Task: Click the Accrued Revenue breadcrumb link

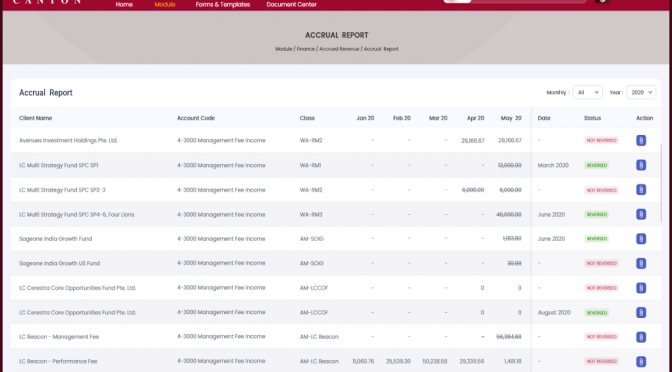Action: point(339,49)
